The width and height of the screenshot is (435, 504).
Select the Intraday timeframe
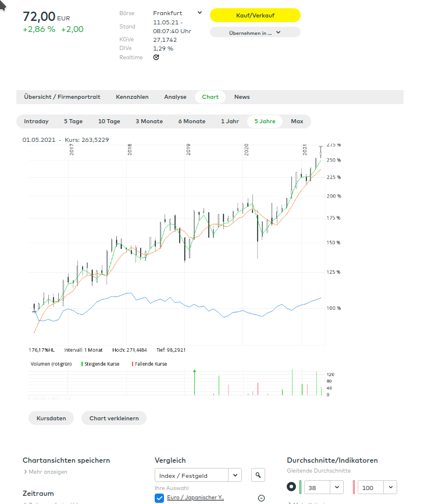tap(36, 121)
